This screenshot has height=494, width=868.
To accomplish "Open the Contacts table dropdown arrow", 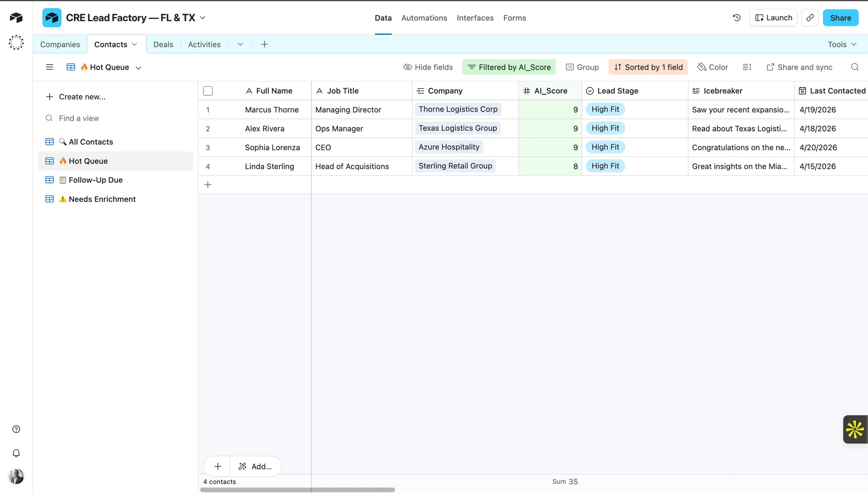I will pos(134,44).
